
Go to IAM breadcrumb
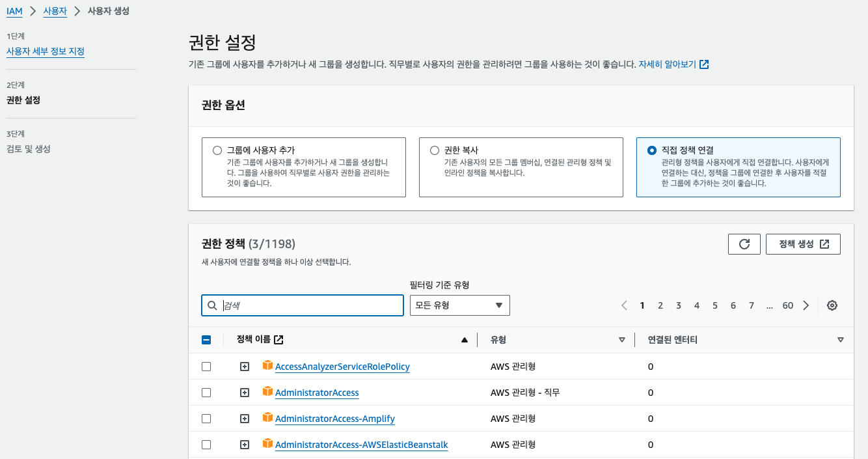pyautogui.click(x=14, y=12)
